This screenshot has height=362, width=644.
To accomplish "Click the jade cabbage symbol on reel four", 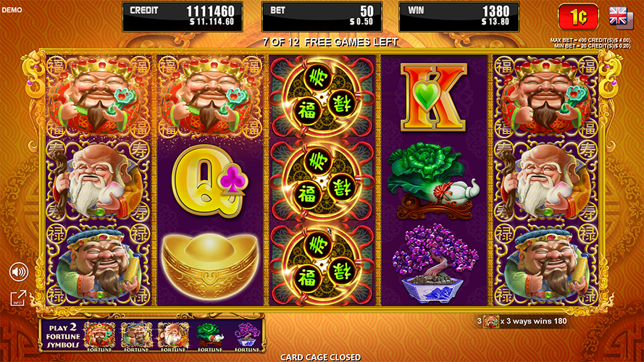I will click(x=434, y=180).
